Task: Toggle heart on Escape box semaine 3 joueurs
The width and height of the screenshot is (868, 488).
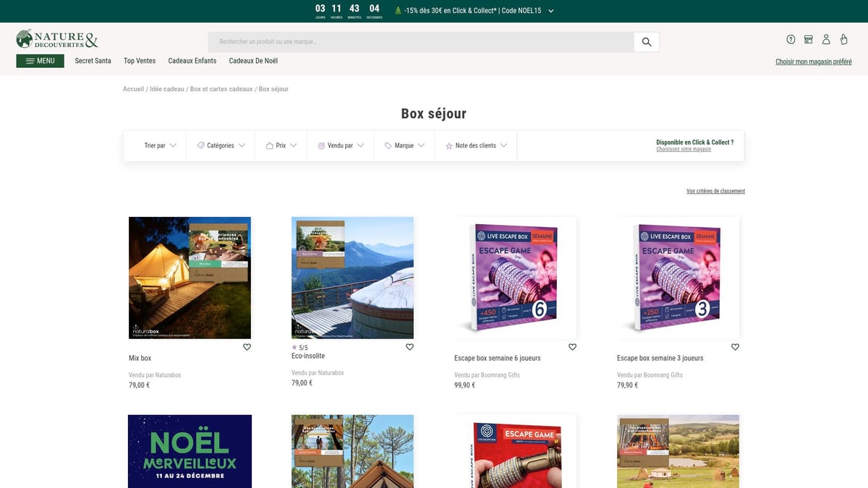Action: click(735, 347)
